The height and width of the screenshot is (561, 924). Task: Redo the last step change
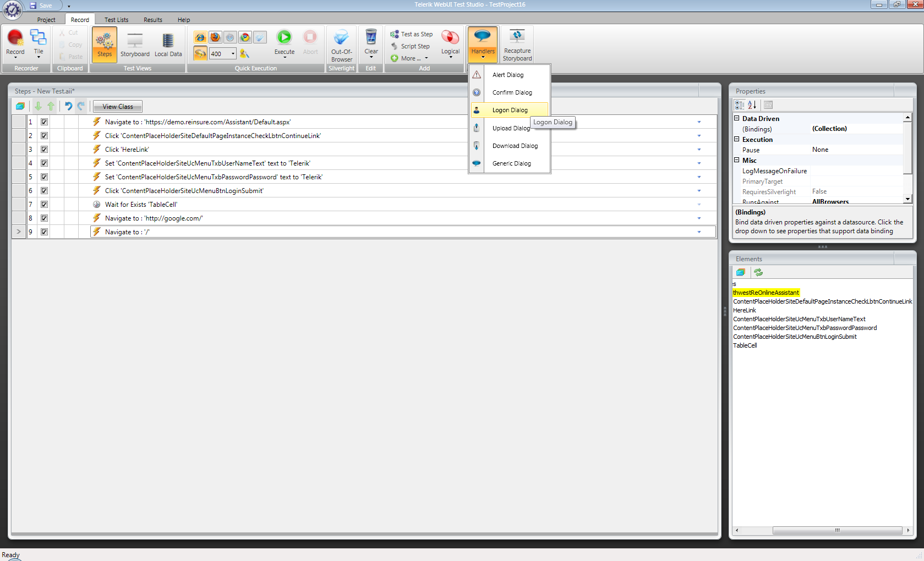81,106
